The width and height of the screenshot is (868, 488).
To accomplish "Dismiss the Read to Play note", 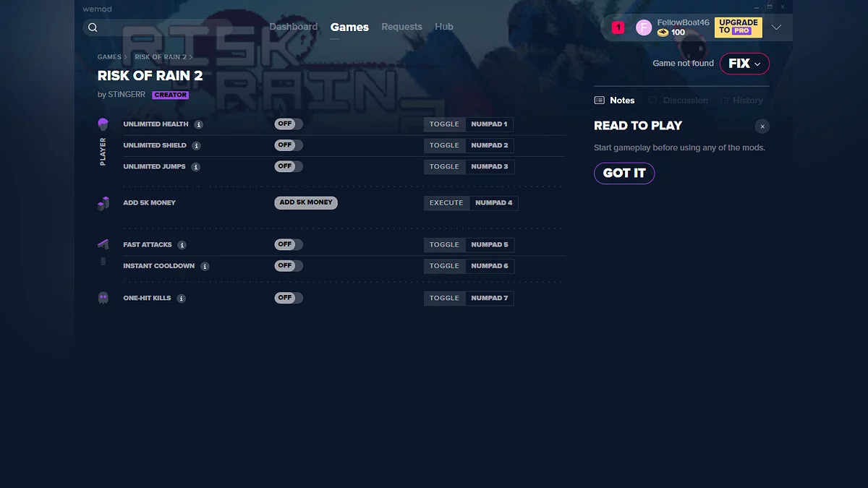I will [762, 127].
